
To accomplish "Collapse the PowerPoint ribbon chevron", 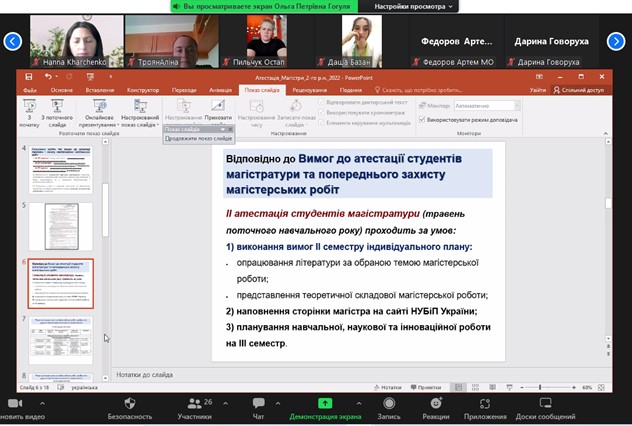I will [605, 133].
